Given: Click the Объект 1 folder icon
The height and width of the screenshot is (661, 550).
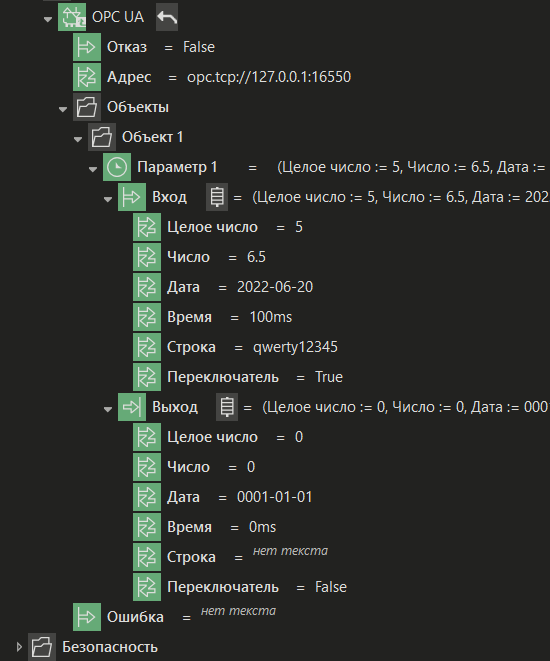Looking at the screenshot, I should point(102,137).
